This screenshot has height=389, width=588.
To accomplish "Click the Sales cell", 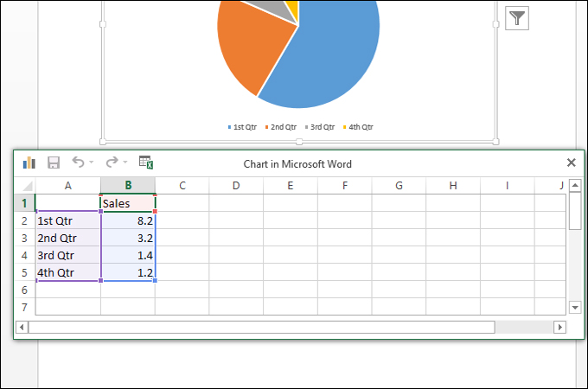I will point(128,203).
